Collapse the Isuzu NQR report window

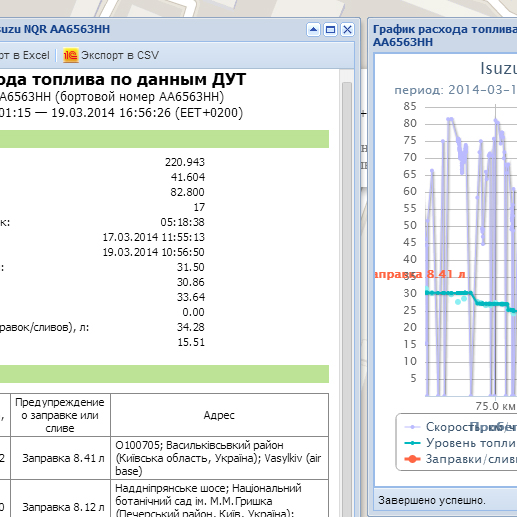coord(313,30)
